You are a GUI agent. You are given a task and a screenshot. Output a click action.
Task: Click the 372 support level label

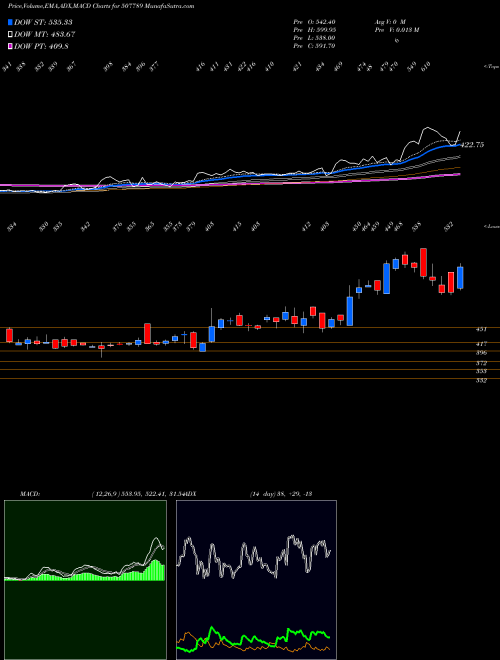pyautogui.click(x=481, y=363)
